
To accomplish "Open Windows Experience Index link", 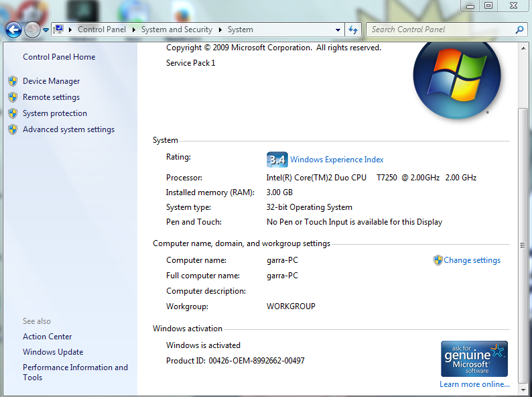I will (x=337, y=160).
